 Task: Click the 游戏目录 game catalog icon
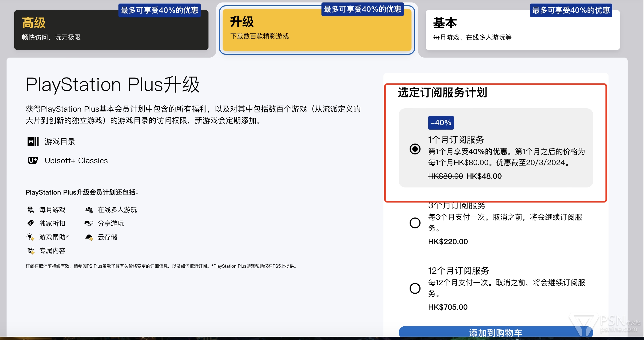pos(34,141)
